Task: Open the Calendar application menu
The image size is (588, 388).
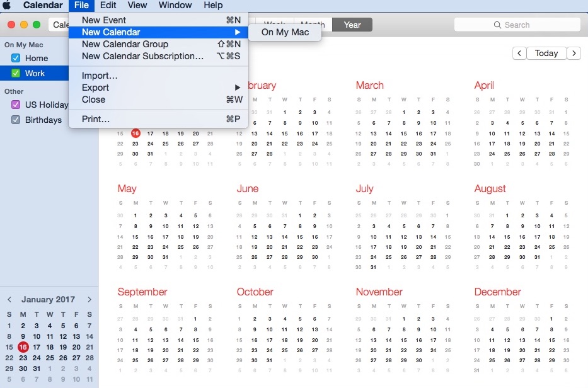Action: click(x=43, y=5)
